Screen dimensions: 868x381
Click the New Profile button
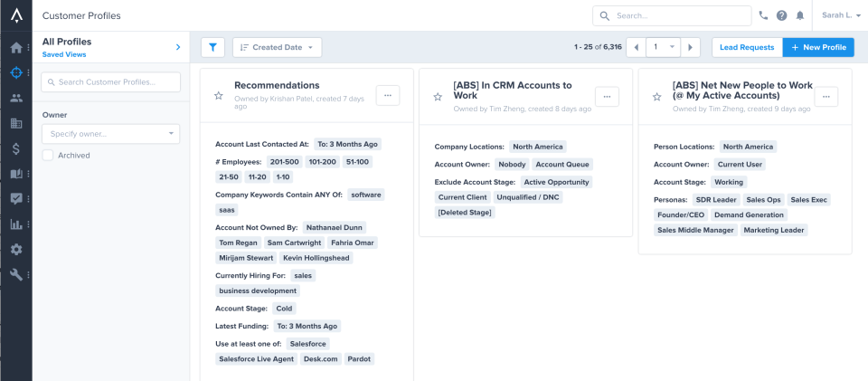(x=819, y=48)
